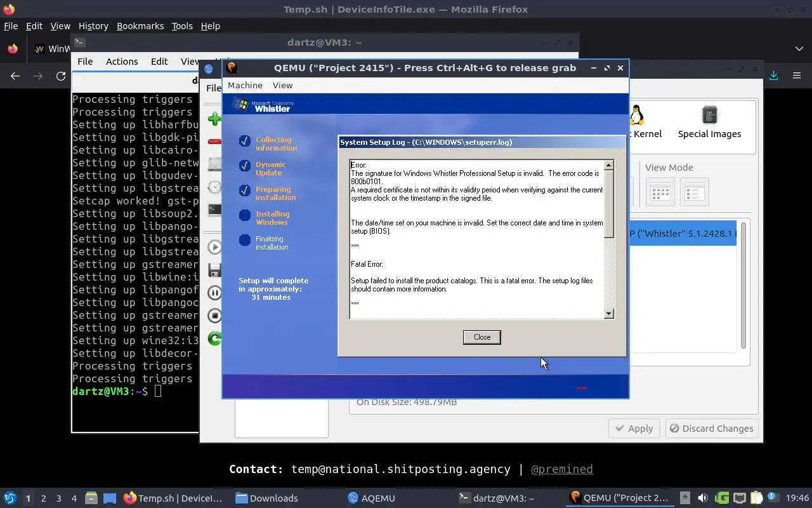
Task: Select the WinW Firefox tab
Action: click(52, 49)
